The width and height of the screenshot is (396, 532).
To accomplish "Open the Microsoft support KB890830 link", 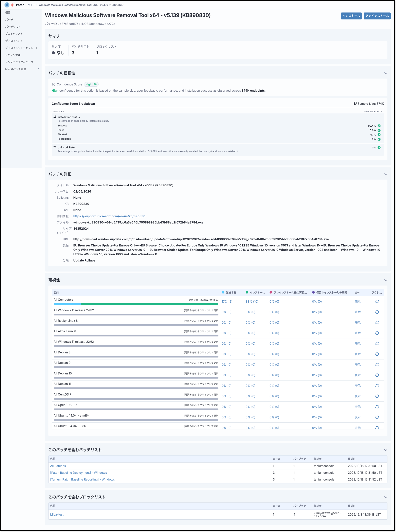I will coord(109,216).
